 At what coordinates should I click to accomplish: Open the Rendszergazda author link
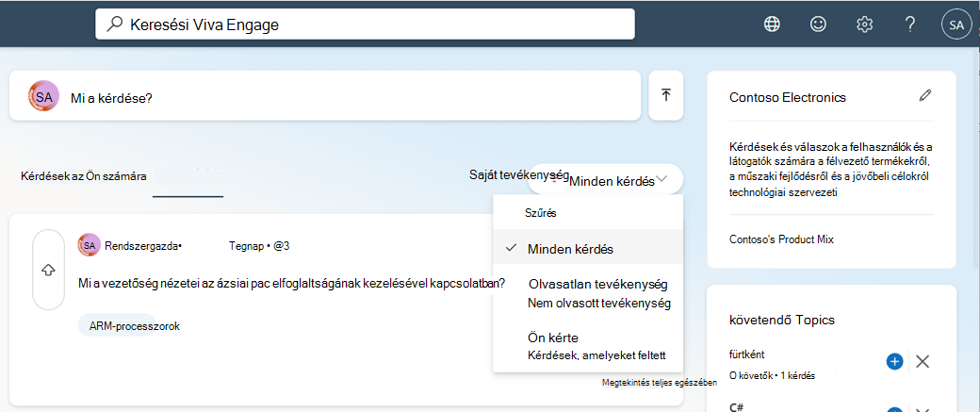(142, 246)
